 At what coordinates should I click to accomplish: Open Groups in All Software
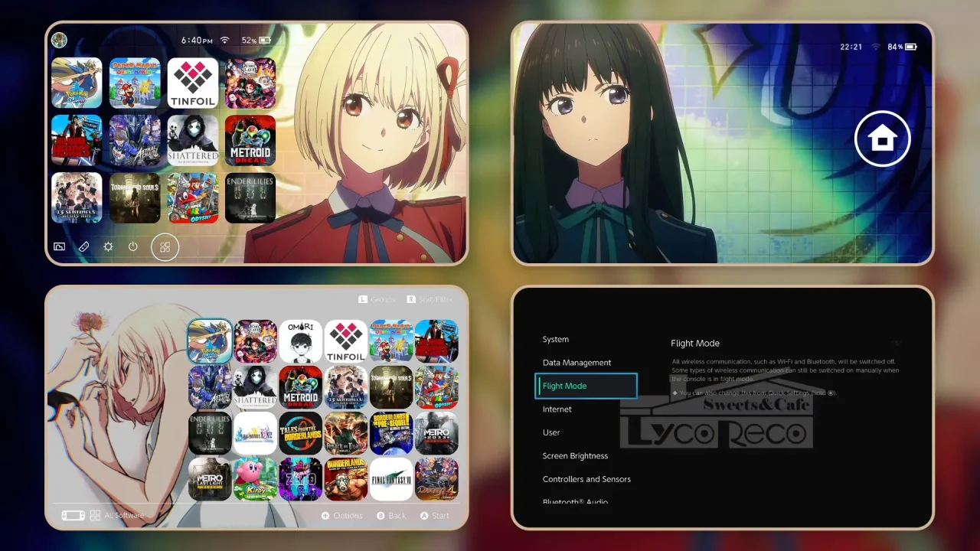(377, 299)
